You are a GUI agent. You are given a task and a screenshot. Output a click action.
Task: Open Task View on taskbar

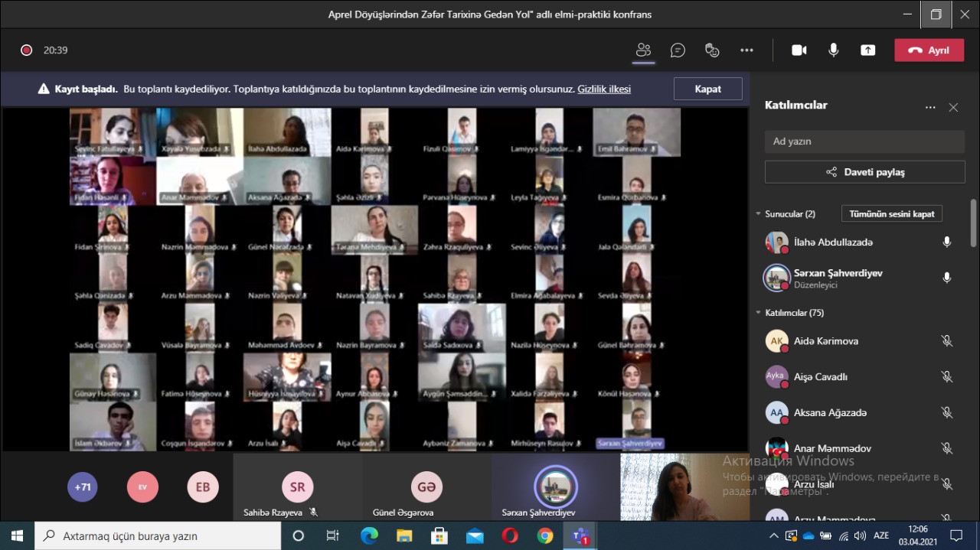(332, 535)
